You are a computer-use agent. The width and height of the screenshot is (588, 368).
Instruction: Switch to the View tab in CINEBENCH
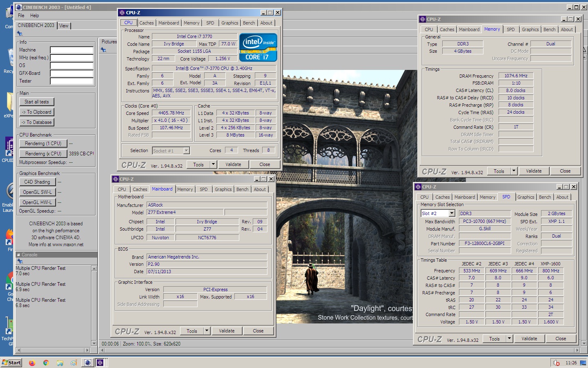(x=64, y=26)
